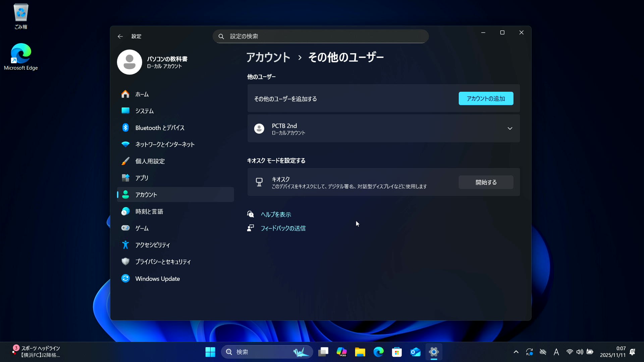Image resolution: width=644 pixels, height=362 pixels.
Task: Open フィードバックの送信 link
Action: (283, 228)
